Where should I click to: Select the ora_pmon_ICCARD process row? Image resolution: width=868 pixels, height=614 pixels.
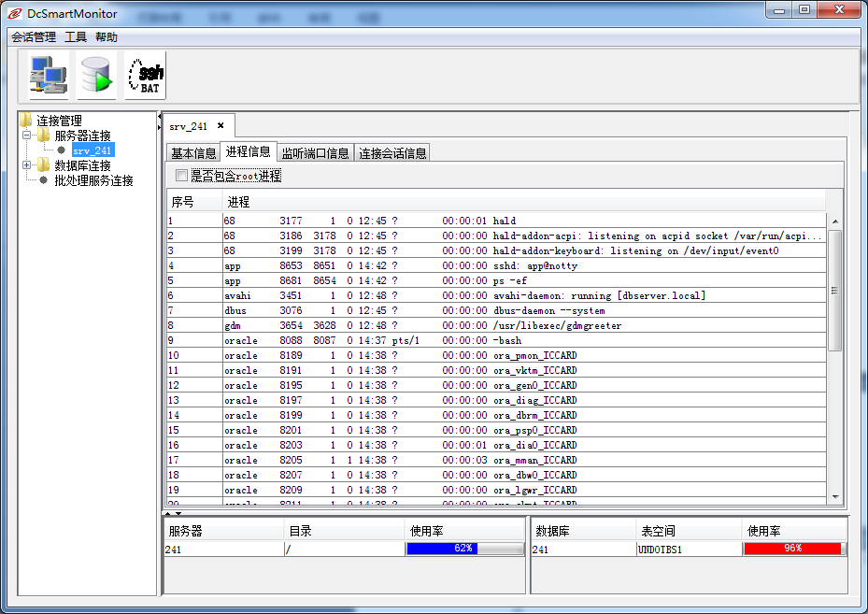click(496, 355)
